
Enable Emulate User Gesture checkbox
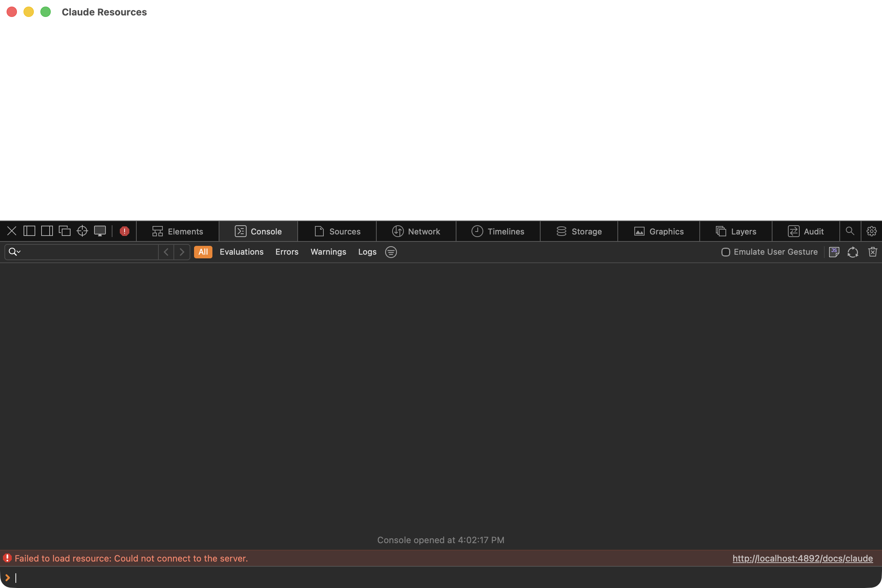click(725, 252)
